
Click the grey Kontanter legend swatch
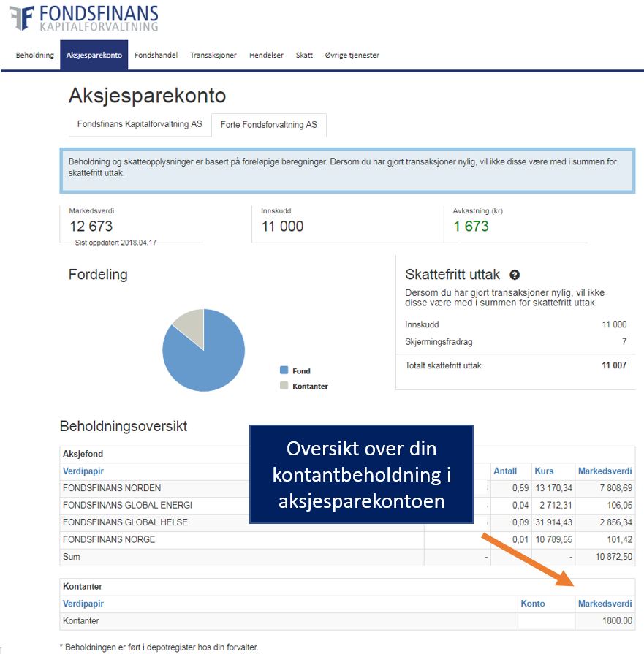pyautogui.click(x=284, y=385)
